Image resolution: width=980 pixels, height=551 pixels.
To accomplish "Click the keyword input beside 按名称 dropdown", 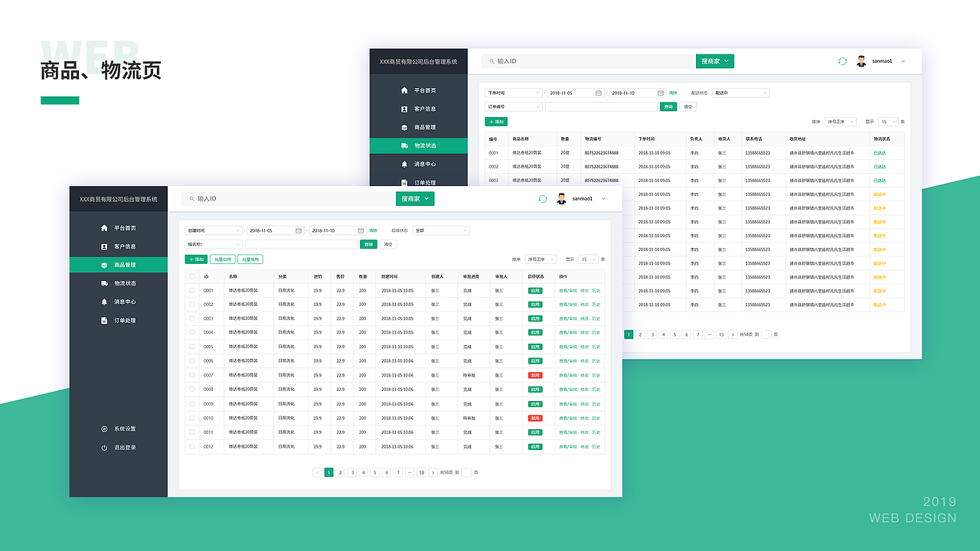I will coord(301,244).
